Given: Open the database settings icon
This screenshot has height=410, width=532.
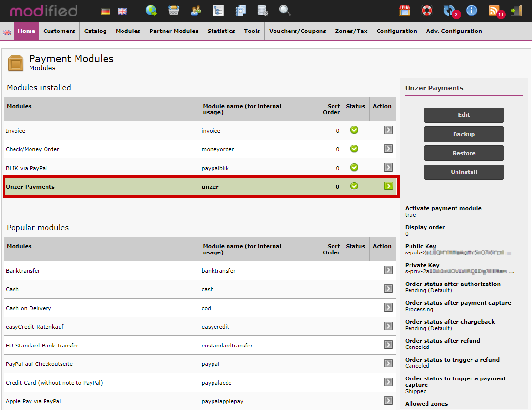Looking at the screenshot, I should click(262, 11).
